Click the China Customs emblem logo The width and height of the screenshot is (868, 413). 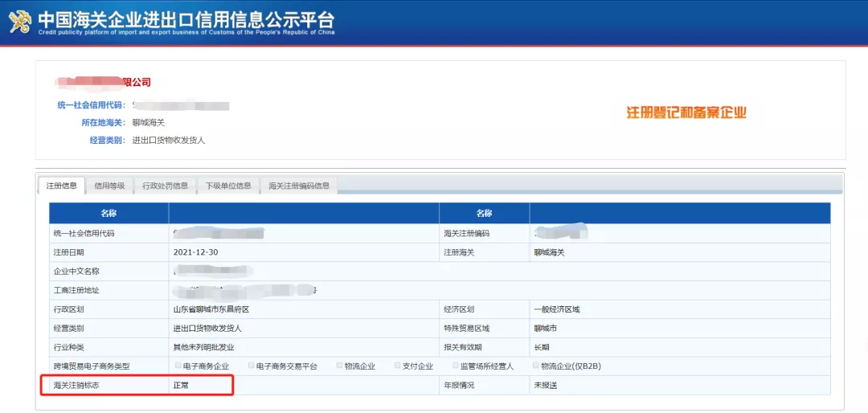pyautogui.click(x=19, y=22)
